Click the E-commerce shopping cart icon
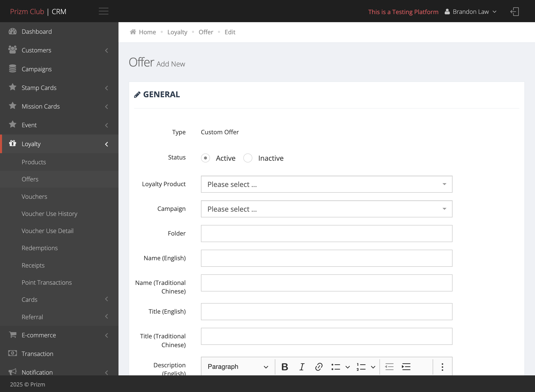 pyautogui.click(x=13, y=335)
